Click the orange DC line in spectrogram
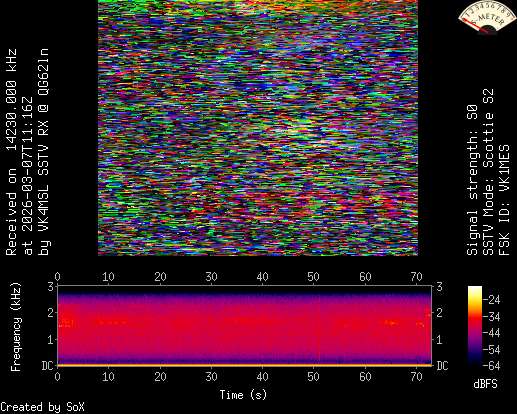This screenshot has width=517, height=414. (245, 365)
